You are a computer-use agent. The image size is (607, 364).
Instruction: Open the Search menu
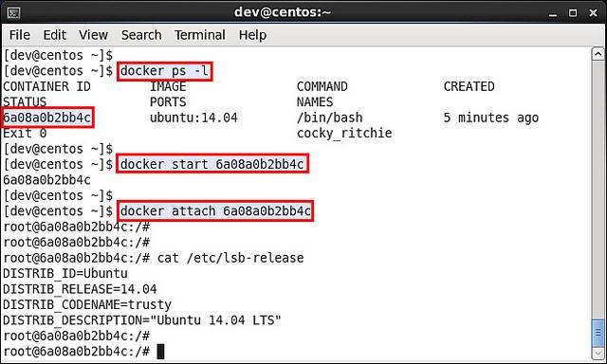[x=141, y=35]
